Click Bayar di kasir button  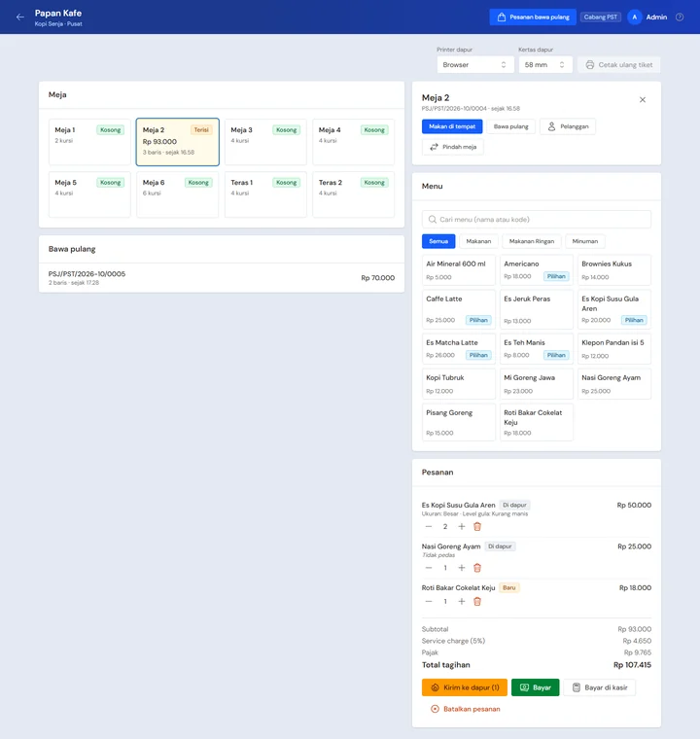coord(599,687)
